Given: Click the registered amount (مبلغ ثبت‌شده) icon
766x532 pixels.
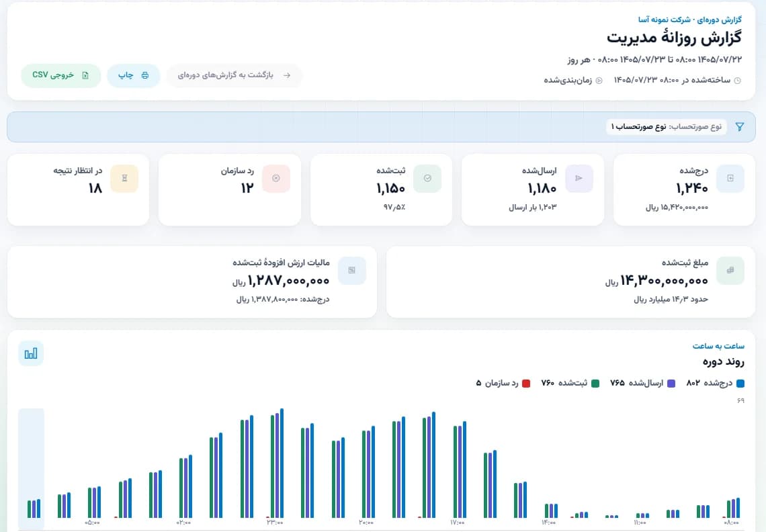Looking at the screenshot, I should point(730,270).
